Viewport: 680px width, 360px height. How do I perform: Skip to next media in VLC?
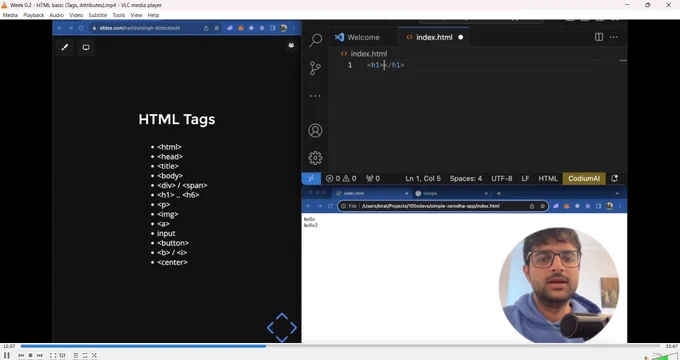(39, 355)
